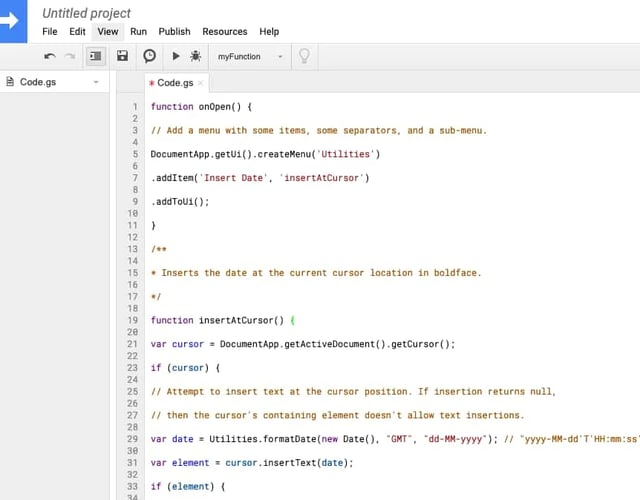Open the Publish menu

coord(174,32)
